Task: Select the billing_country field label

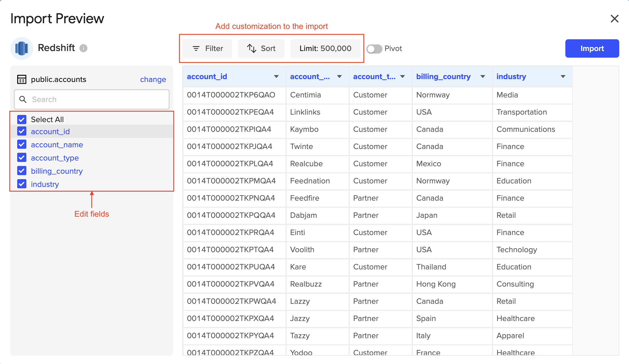Action: [x=57, y=171]
